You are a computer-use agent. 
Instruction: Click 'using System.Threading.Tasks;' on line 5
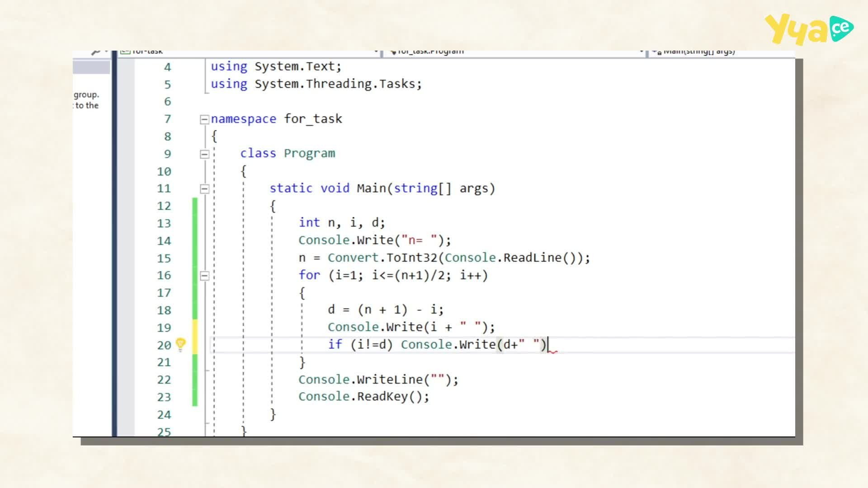(x=316, y=84)
